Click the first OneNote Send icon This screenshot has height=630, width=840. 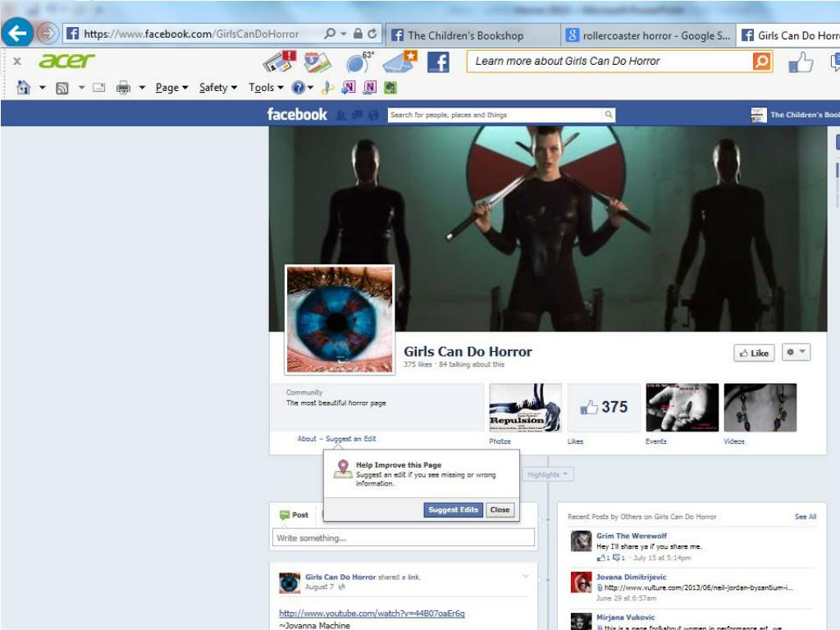pyautogui.click(x=348, y=87)
